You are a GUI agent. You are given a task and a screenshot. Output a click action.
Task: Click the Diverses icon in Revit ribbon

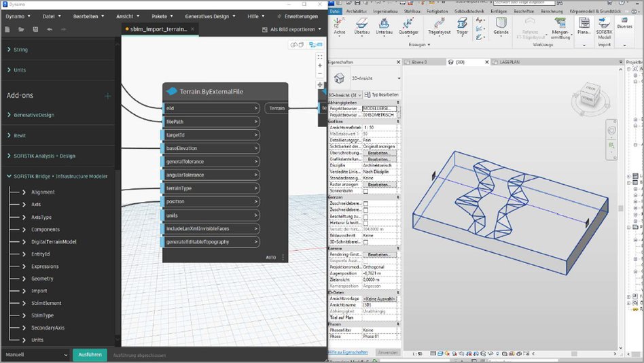625,23
